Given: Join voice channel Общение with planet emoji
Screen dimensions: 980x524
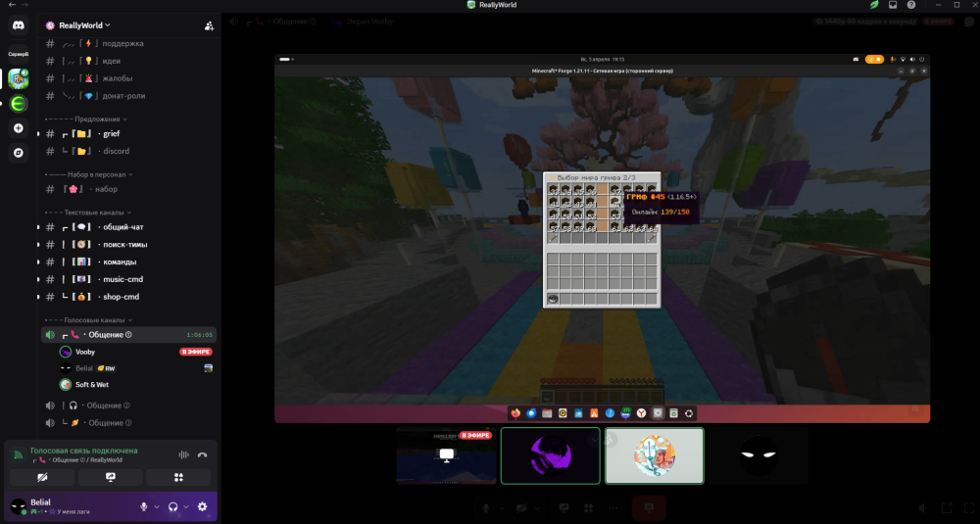Looking at the screenshot, I should point(129,423).
